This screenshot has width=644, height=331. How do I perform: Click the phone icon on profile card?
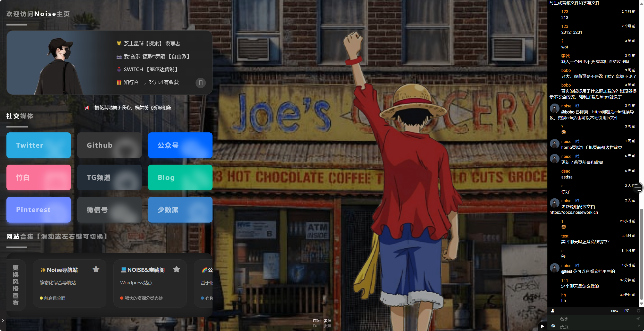coord(200,83)
